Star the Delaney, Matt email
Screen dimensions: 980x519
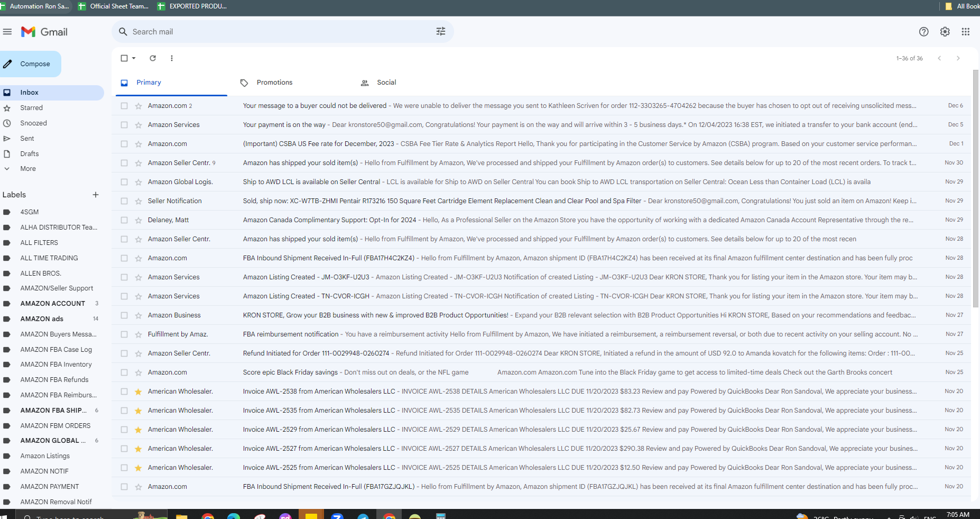pos(138,220)
